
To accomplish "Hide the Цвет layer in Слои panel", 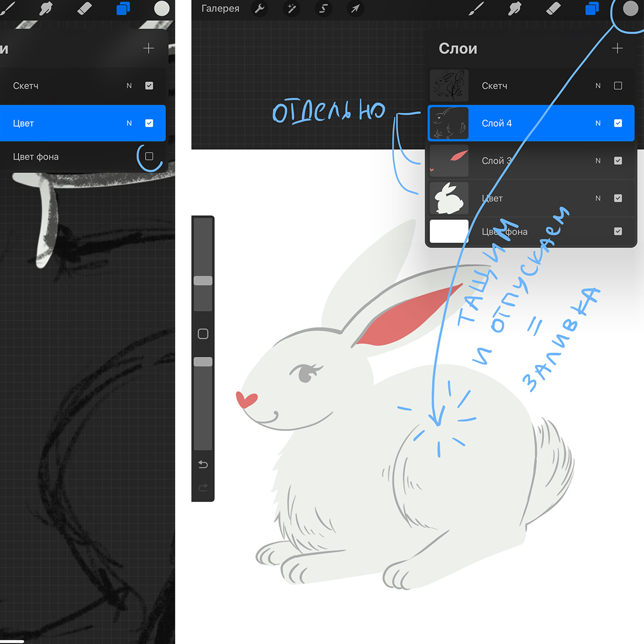I will (x=618, y=199).
